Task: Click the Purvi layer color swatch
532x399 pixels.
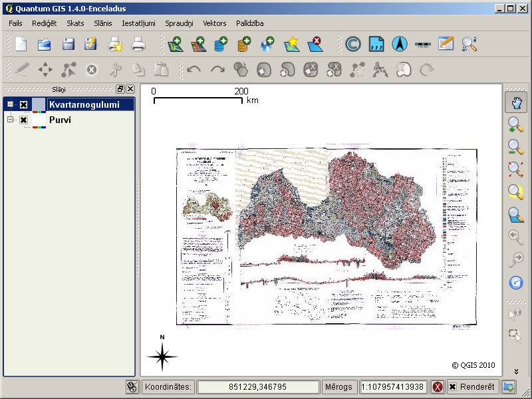Action: pyautogui.click(x=39, y=120)
